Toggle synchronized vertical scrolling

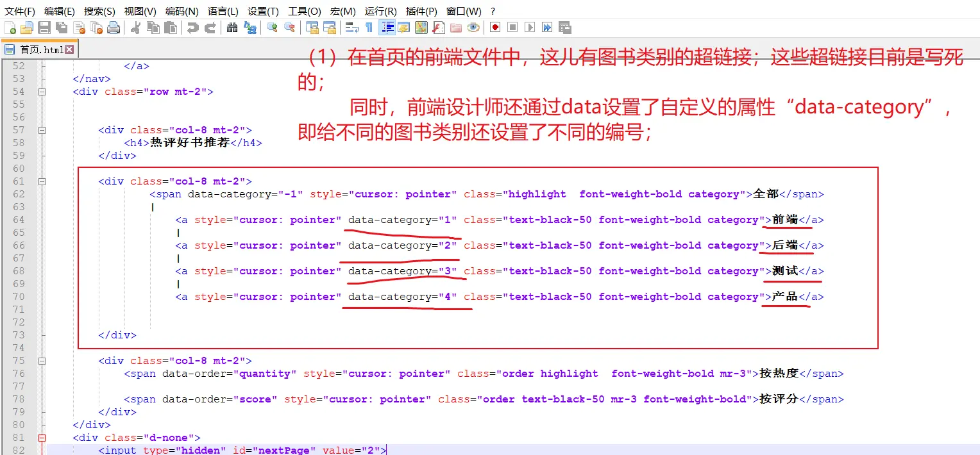click(312, 28)
